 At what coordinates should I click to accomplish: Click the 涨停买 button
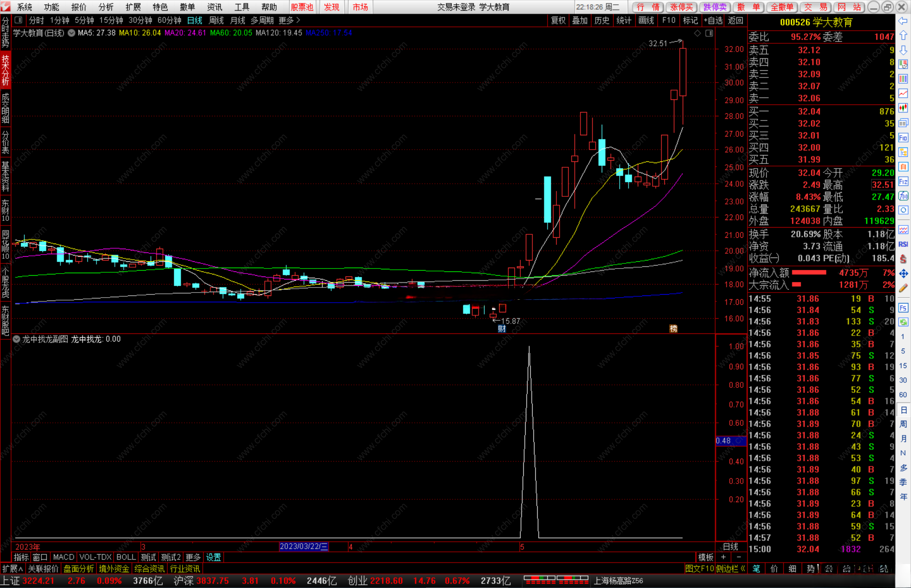tap(681, 7)
